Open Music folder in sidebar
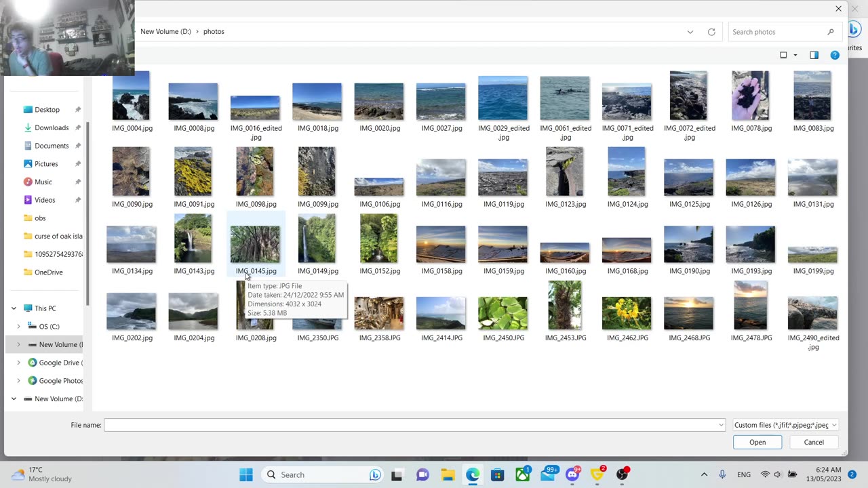The height and width of the screenshot is (488, 868). click(43, 182)
